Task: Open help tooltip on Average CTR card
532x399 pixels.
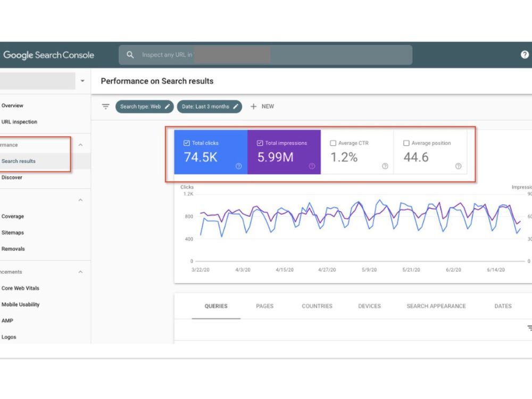Action: (385, 166)
